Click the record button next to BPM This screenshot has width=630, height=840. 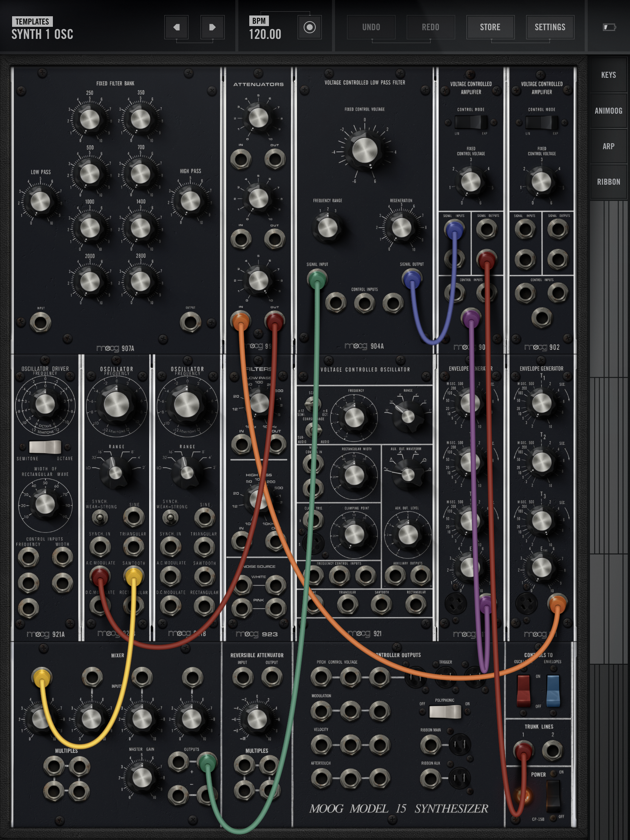pos(309,27)
